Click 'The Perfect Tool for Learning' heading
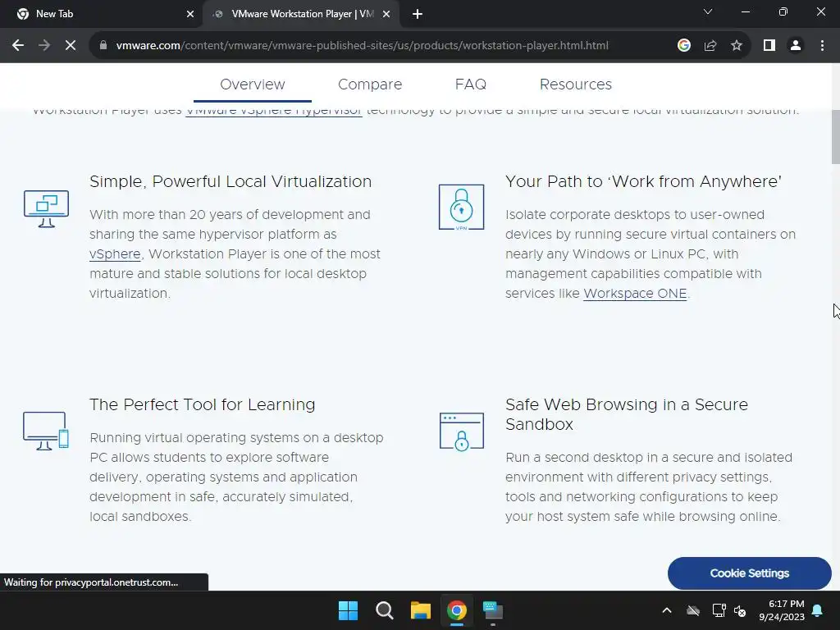 coord(202,404)
